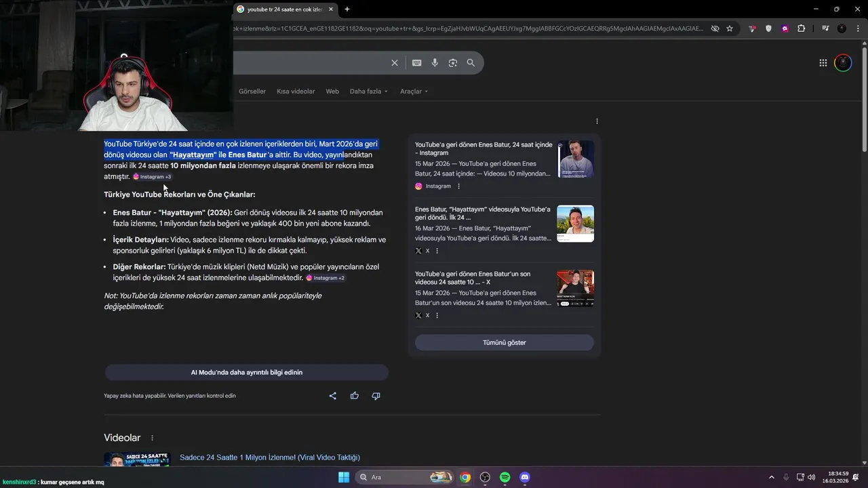Open Sadece 24 Saatte 1 Milyon İzlenme video link
The width and height of the screenshot is (868, 488).
[x=270, y=457]
